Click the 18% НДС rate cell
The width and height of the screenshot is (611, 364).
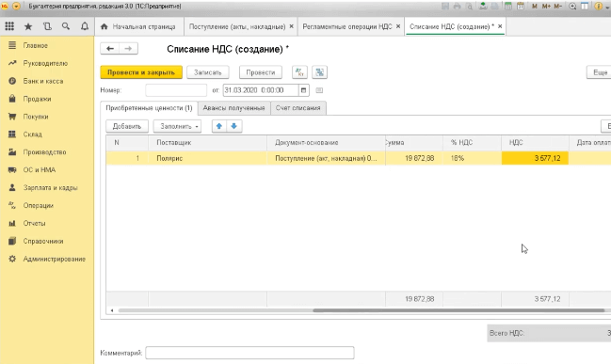coord(472,158)
